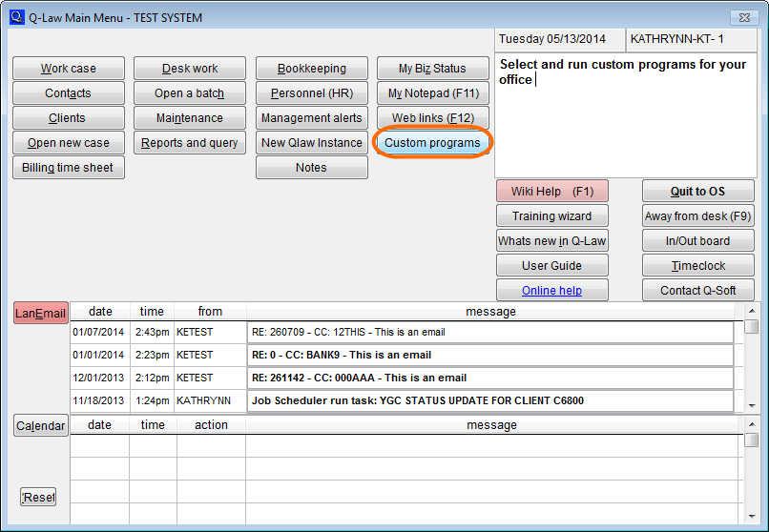Select email 'RE: 0 - CC: BANK9'
This screenshot has width=769, height=532.
[x=490, y=356]
